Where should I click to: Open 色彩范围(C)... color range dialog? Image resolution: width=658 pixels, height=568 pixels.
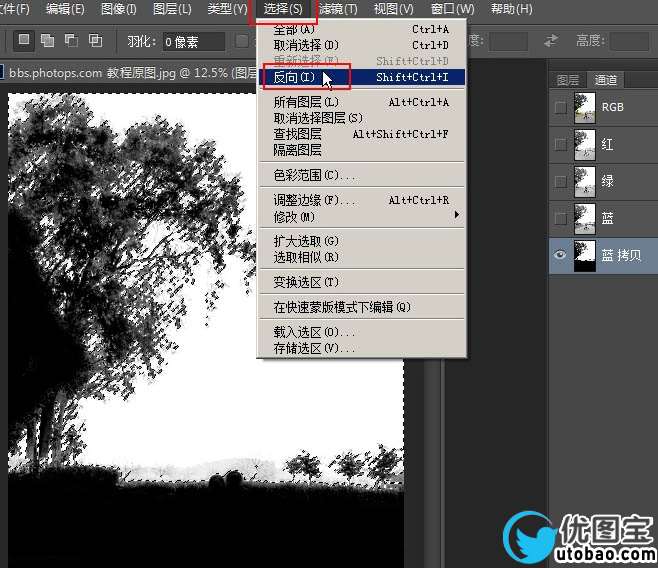(x=362, y=175)
